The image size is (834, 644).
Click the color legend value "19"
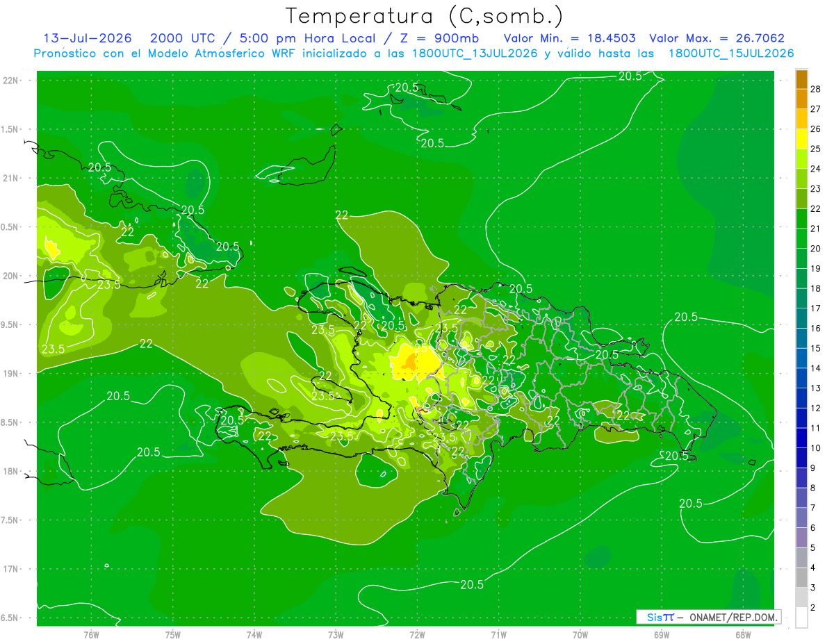[816, 268]
